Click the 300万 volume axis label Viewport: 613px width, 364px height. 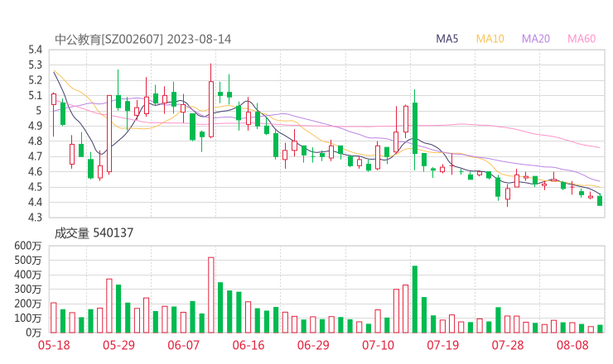(x=28, y=289)
